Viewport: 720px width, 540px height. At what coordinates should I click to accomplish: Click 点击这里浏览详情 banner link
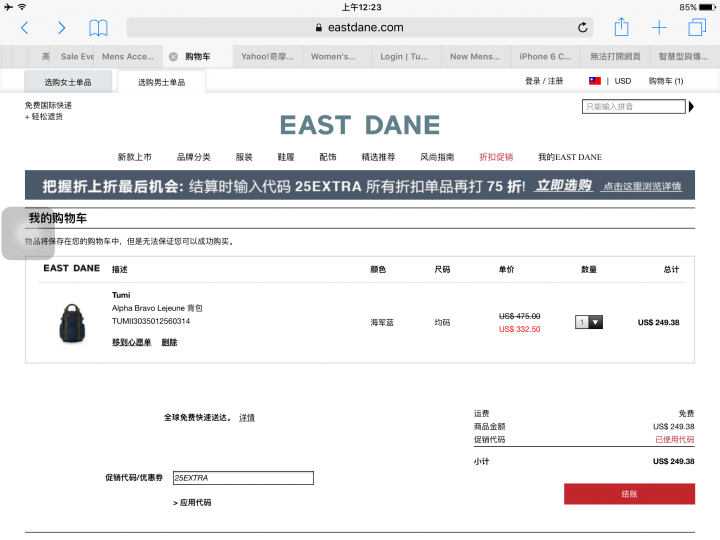[642, 186]
